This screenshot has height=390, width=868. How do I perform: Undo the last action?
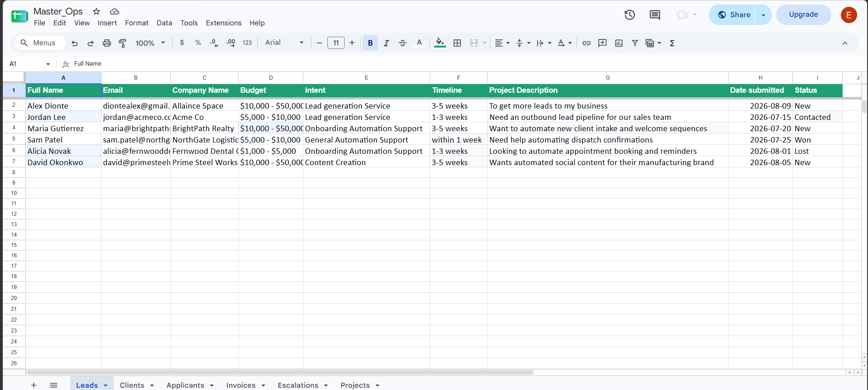(75, 43)
